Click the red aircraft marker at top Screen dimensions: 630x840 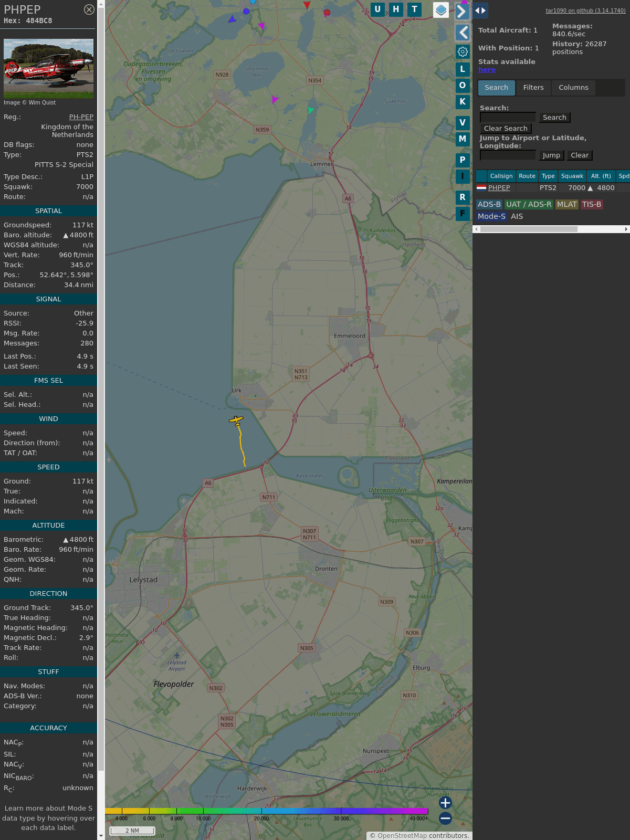pyautogui.click(x=307, y=5)
